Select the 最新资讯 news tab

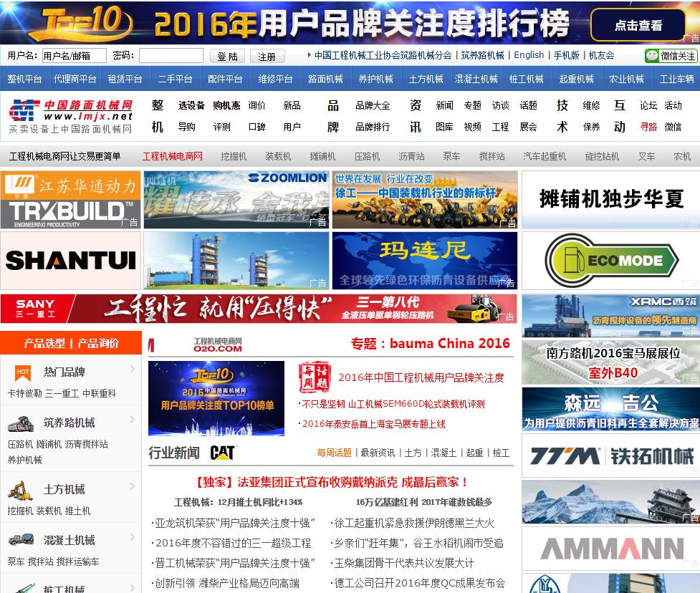[378, 453]
